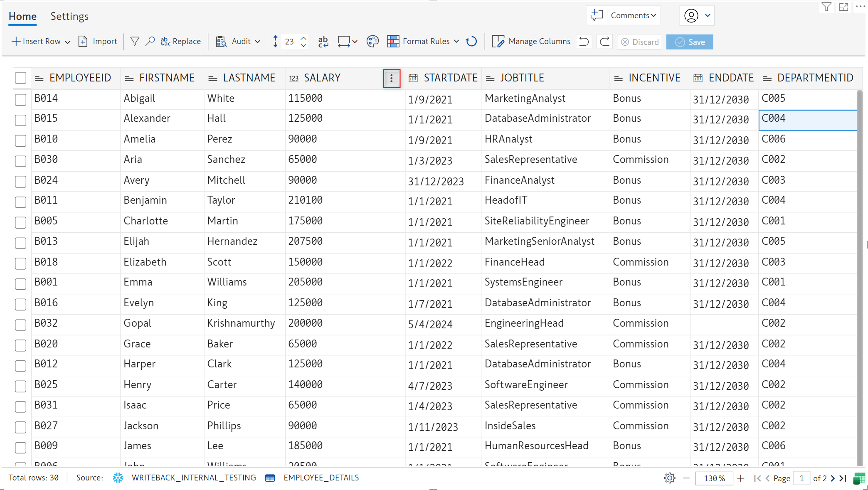Open the Audit dropdown menu
The image size is (868, 490).
pyautogui.click(x=257, y=42)
